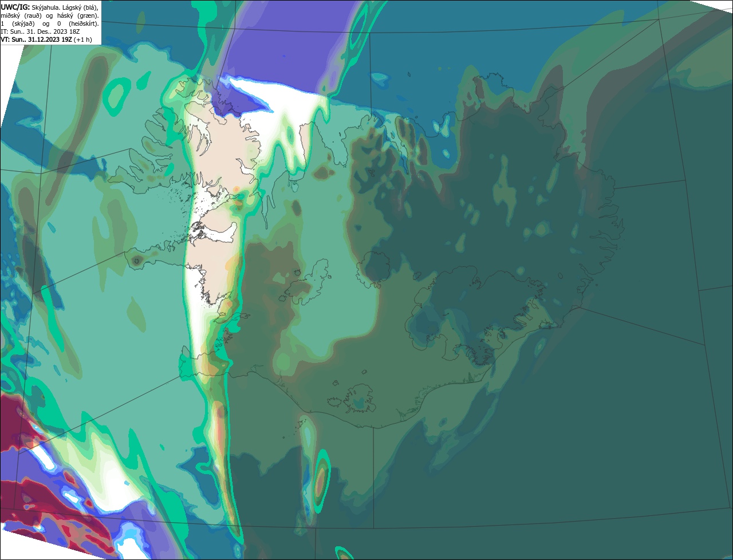733x560 pixels.
Task: Click the "IT: Sun.. 31. Des.. 2023 18Z" line
Action: 40,31
